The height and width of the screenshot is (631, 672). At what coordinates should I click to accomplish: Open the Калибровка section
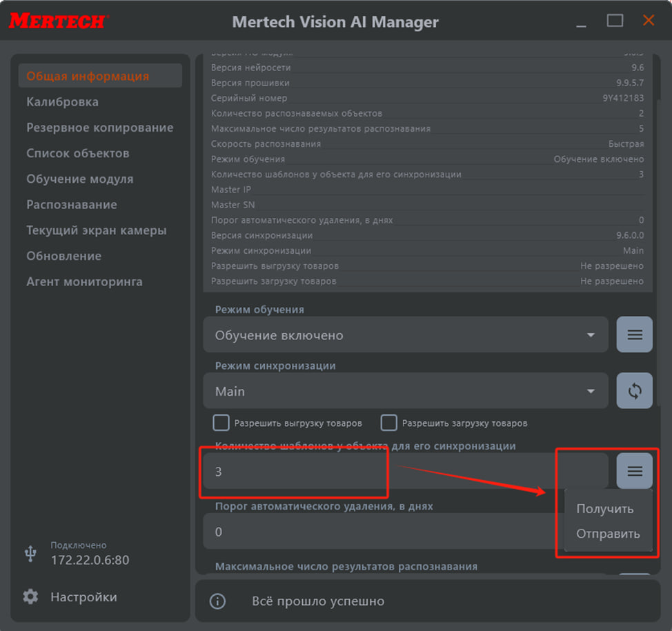[62, 102]
